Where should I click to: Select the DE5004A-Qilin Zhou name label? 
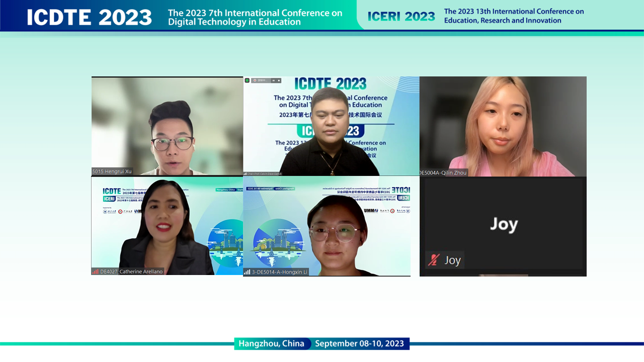click(443, 172)
